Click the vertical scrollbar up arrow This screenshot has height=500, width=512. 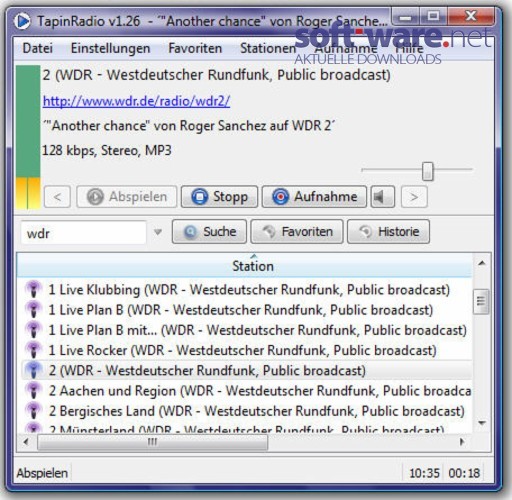[x=481, y=263]
